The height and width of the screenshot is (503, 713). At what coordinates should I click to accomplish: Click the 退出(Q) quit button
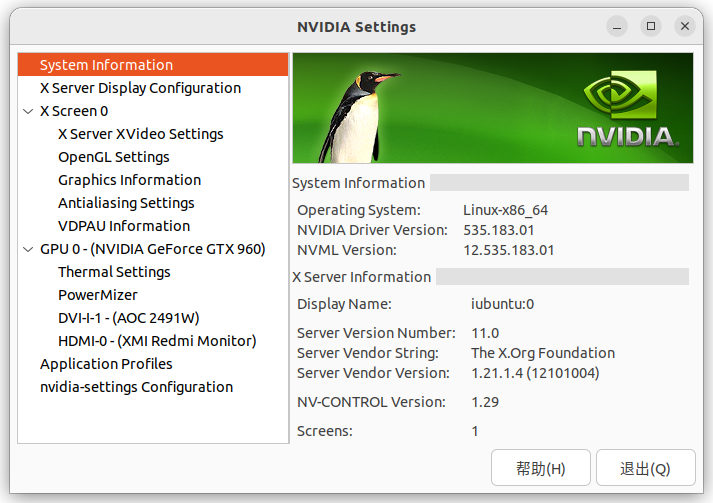point(646,468)
